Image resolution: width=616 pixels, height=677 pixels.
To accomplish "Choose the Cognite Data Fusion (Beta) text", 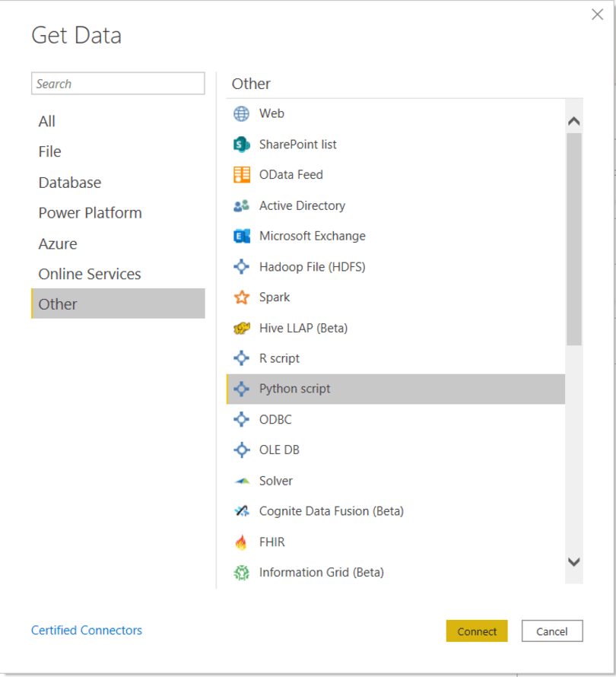I will [331, 511].
